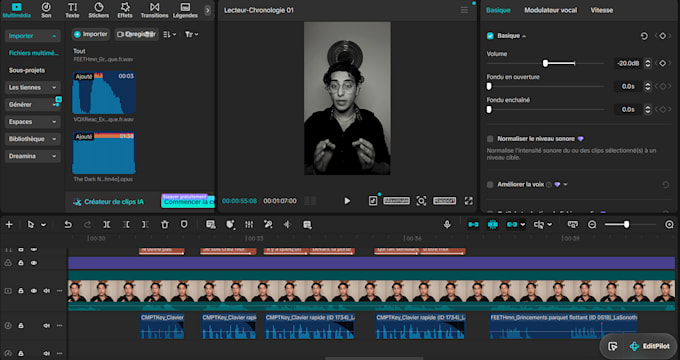680x360 pixels.
Task: Toggle auto snapping in timeline toolbar
Action: (493, 224)
